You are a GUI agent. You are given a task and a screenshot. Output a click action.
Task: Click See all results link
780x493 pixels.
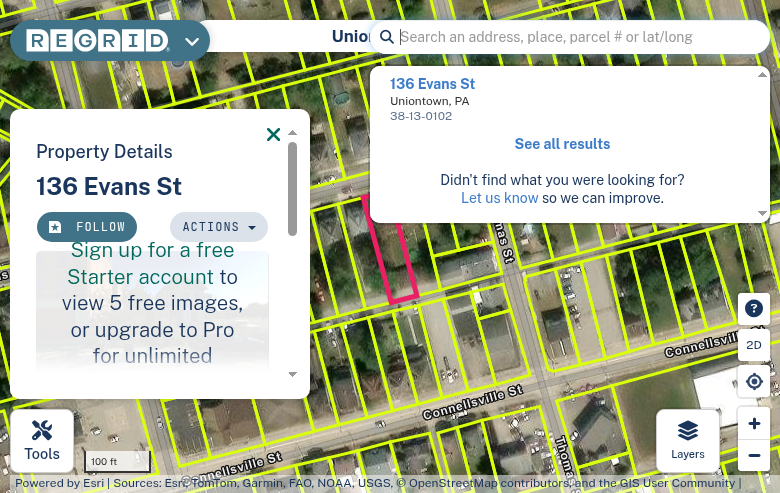click(x=562, y=144)
